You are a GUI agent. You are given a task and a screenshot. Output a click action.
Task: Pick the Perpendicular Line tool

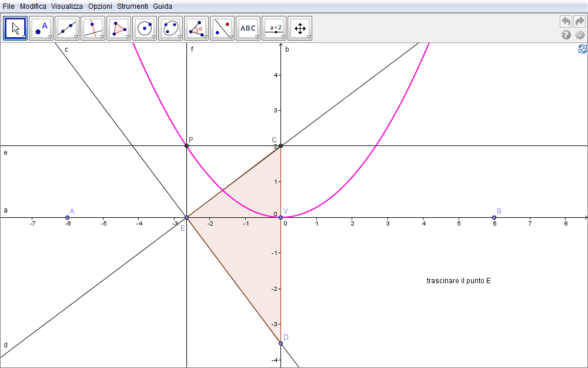click(x=93, y=28)
